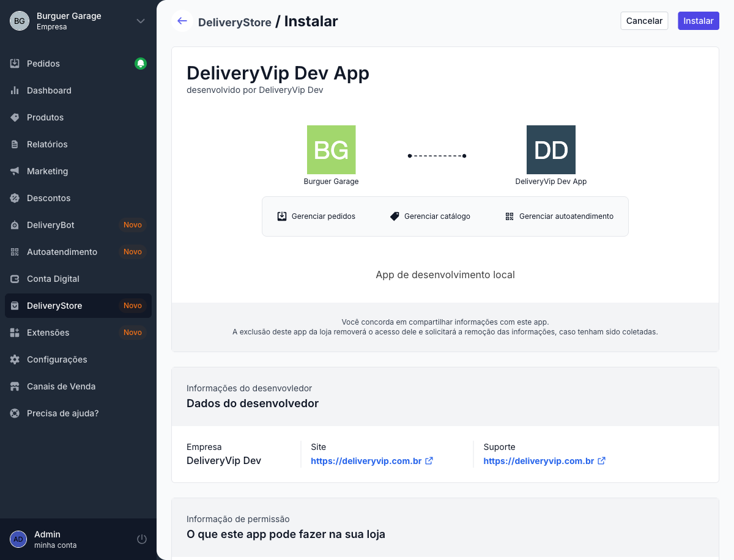Click 'desenvolvido por DeliveryVip Dev' text
The width and height of the screenshot is (734, 560).
[x=254, y=90]
